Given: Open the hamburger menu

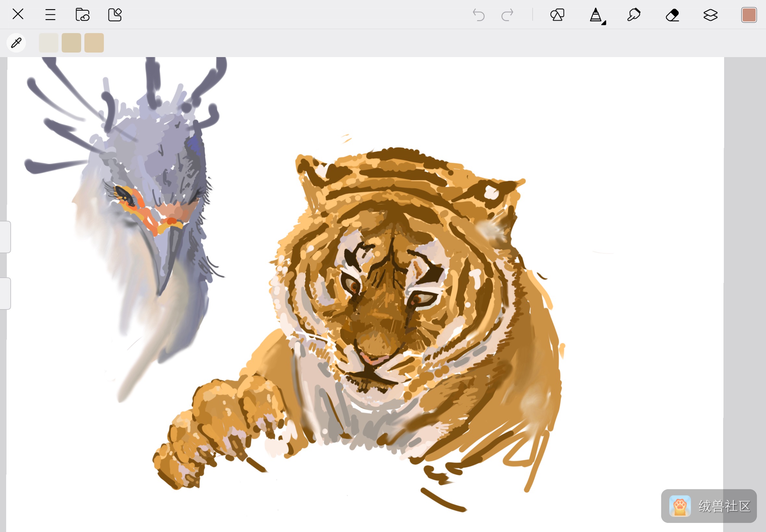Looking at the screenshot, I should (50, 15).
